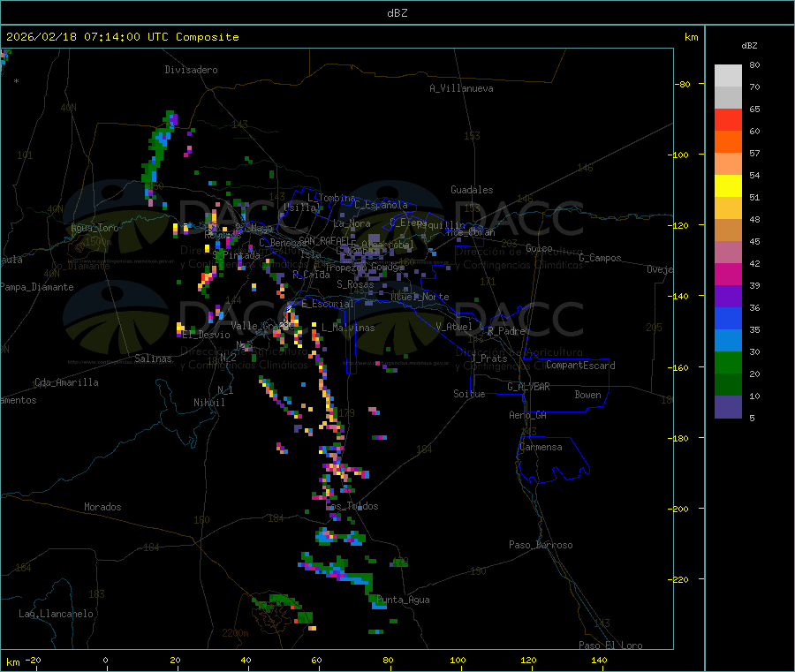
Task: Click the yellow 51-54 dBZ legend swatch
Action: [x=728, y=186]
